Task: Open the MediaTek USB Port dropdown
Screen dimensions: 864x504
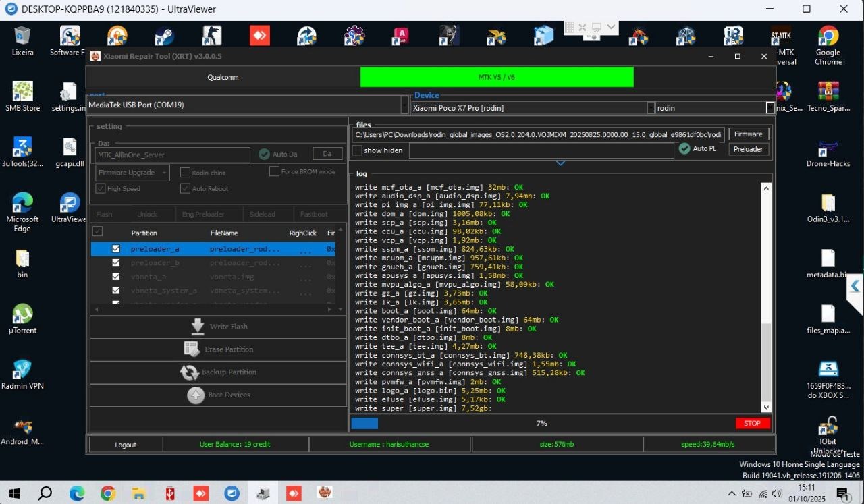Action: point(404,105)
